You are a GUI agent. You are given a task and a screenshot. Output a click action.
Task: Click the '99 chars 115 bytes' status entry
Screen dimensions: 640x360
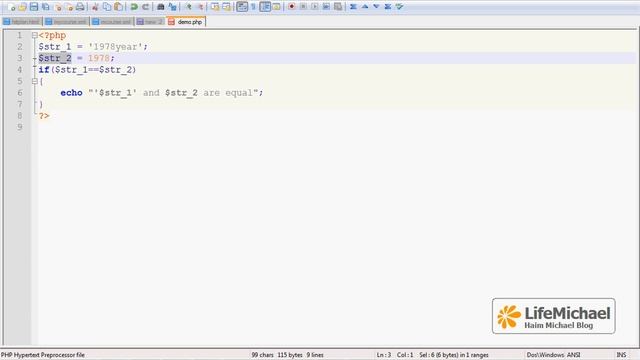pos(277,355)
